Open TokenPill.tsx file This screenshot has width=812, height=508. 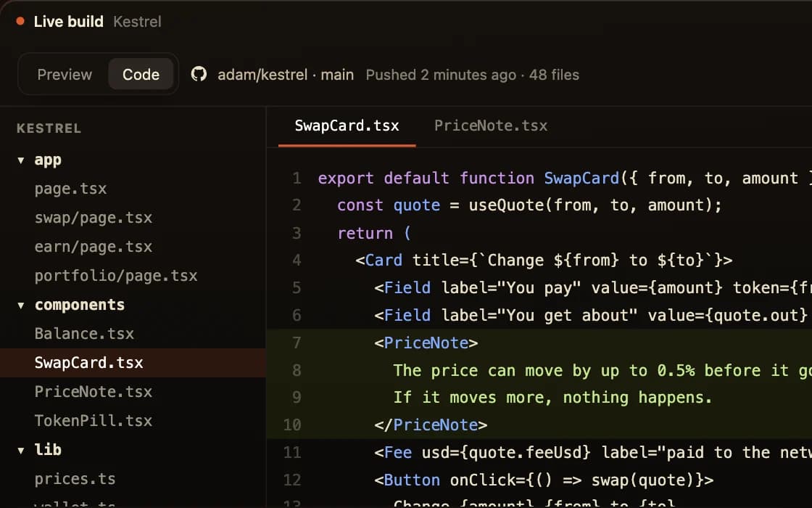click(94, 421)
